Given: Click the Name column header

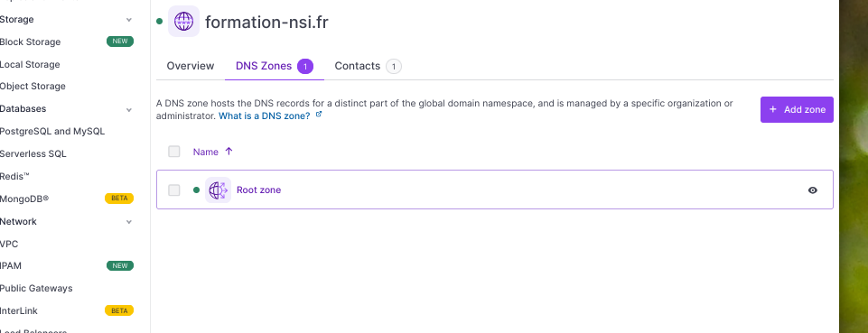Looking at the screenshot, I should point(205,152).
